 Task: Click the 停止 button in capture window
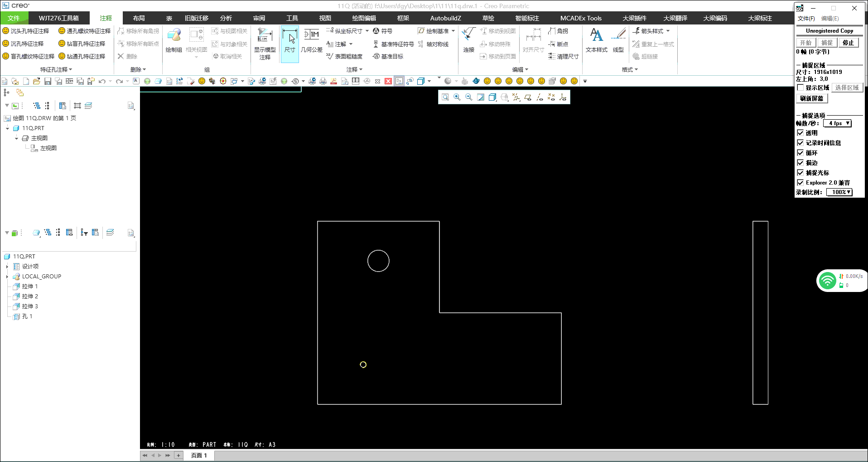(x=849, y=43)
